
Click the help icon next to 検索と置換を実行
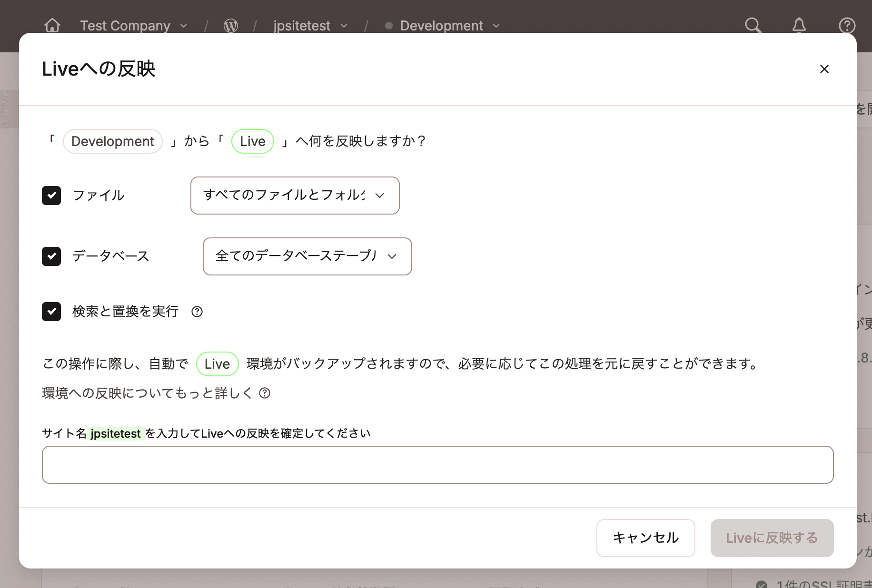(x=197, y=312)
